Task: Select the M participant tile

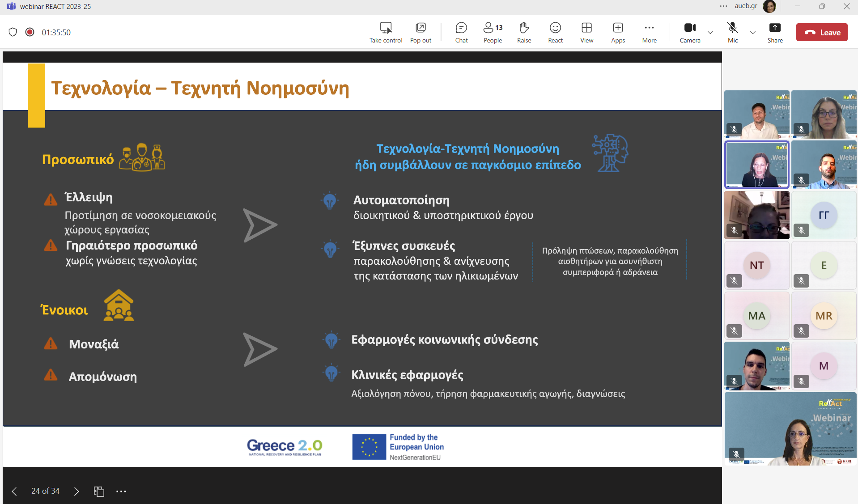Action: pos(824,366)
